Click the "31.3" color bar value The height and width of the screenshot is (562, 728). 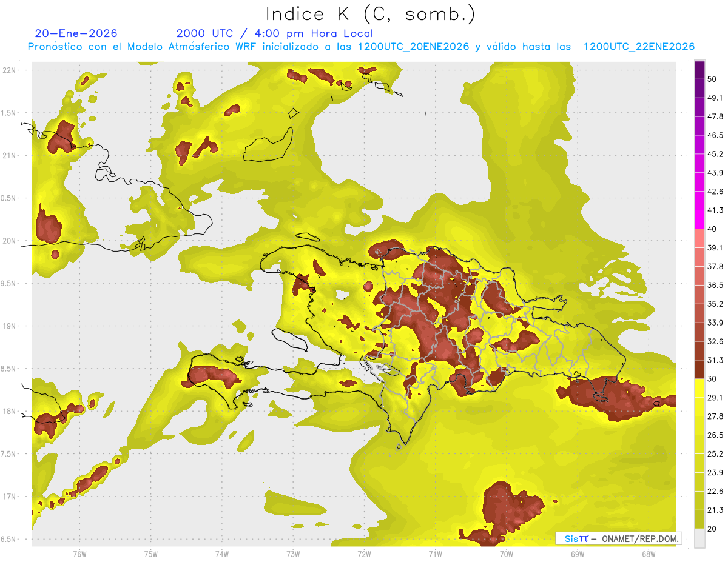point(715,360)
